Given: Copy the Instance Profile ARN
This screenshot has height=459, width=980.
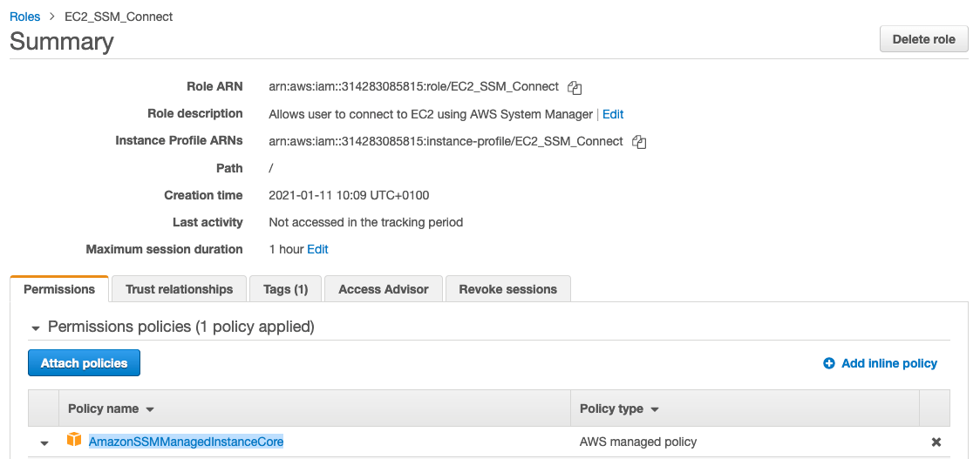Looking at the screenshot, I should (639, 141).
